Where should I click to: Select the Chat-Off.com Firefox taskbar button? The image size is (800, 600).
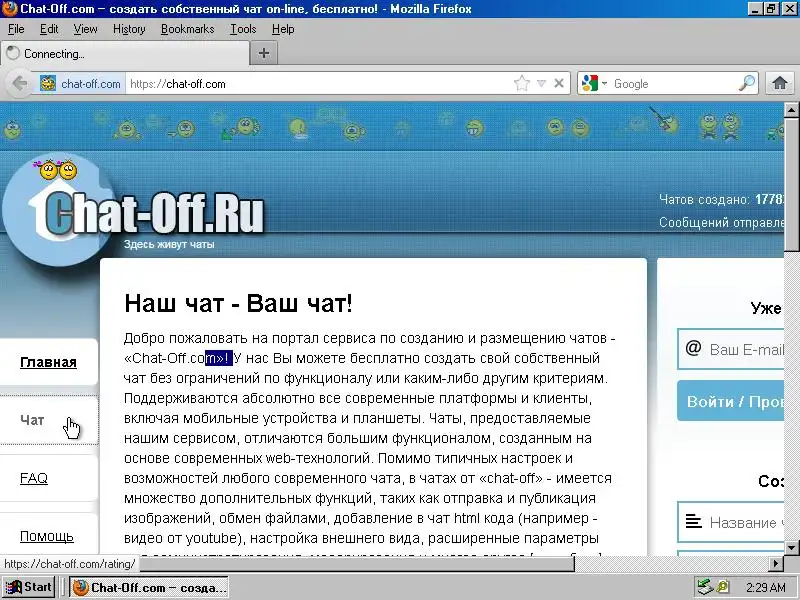pos(148,588)
